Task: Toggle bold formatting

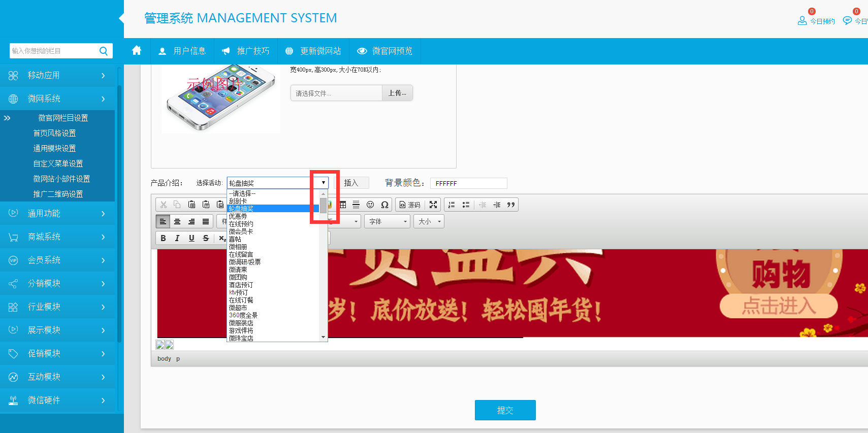Action: (x=163, y=238)
